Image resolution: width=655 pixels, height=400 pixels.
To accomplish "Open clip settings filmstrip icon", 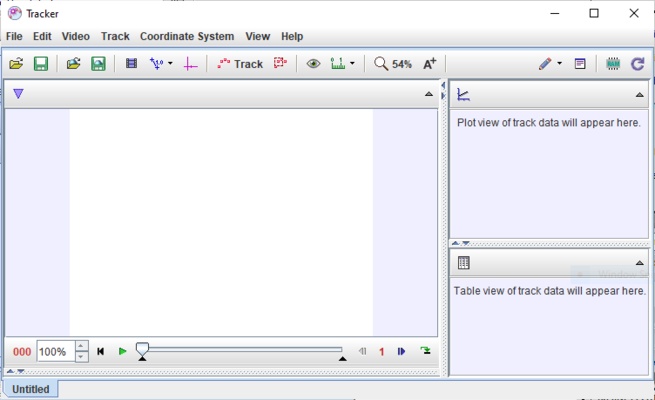I will click(x=131, y=63).
